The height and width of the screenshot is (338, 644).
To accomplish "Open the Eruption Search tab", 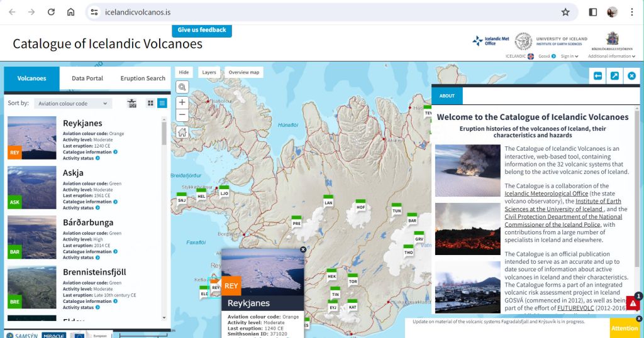I will (143, 79).
